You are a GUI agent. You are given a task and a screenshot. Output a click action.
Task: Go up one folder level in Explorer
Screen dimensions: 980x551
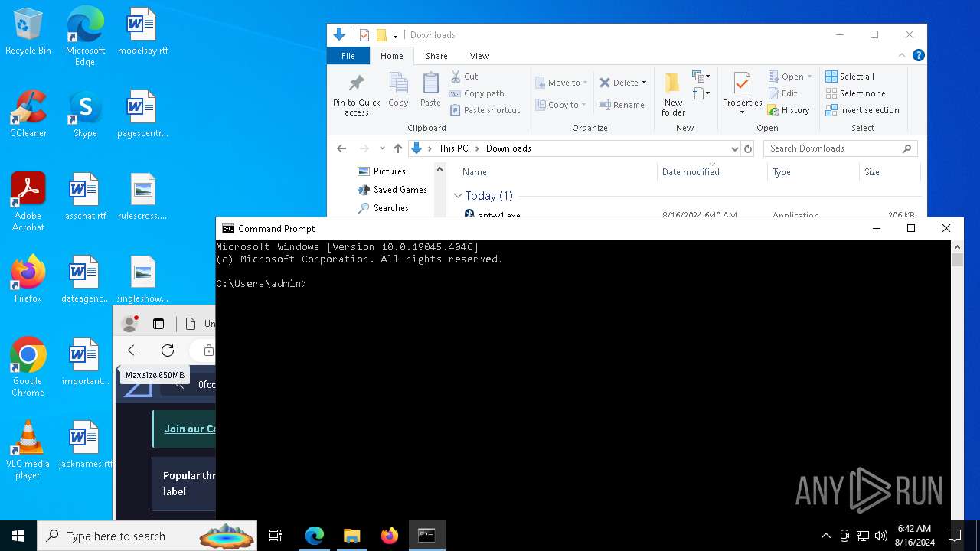(397, 148)
